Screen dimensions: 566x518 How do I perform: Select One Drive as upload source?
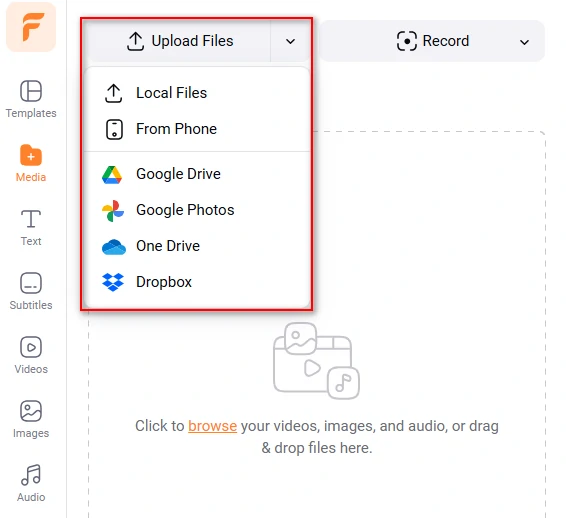197,246
